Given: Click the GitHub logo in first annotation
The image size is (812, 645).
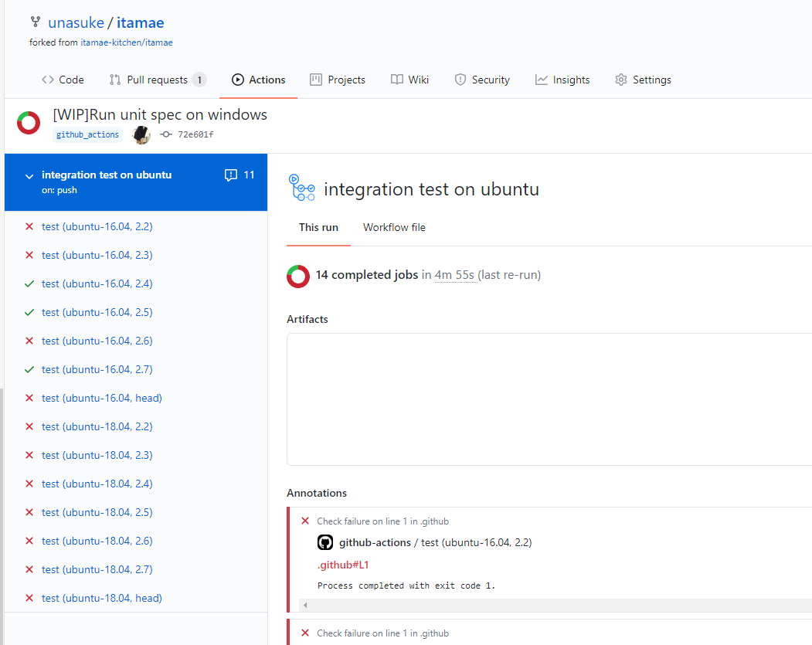Looking at the screenshot, I should (x=325, y=542).
